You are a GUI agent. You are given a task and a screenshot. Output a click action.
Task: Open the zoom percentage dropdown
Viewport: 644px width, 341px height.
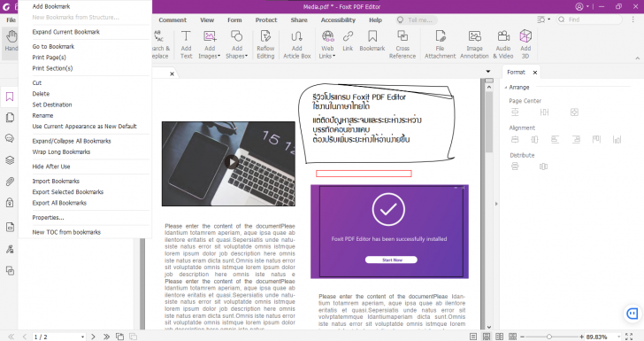(x=618, y=337)
